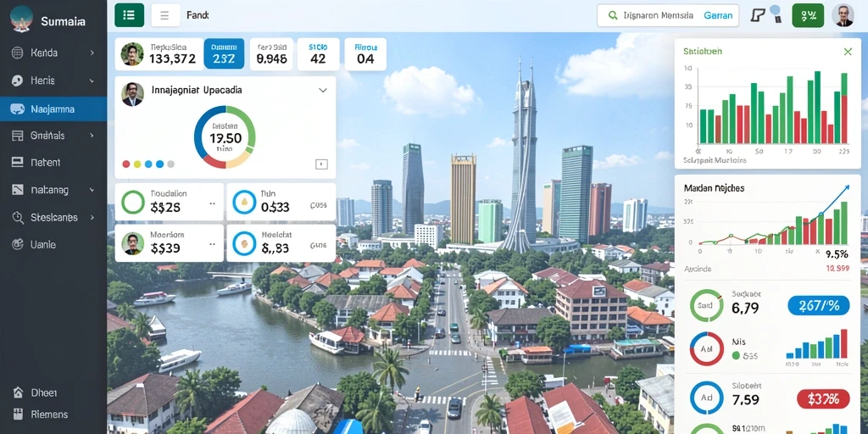Screen dimensions: 868x434
Task: Open the Steskanes sidebar item
Action: click(53, 217)
